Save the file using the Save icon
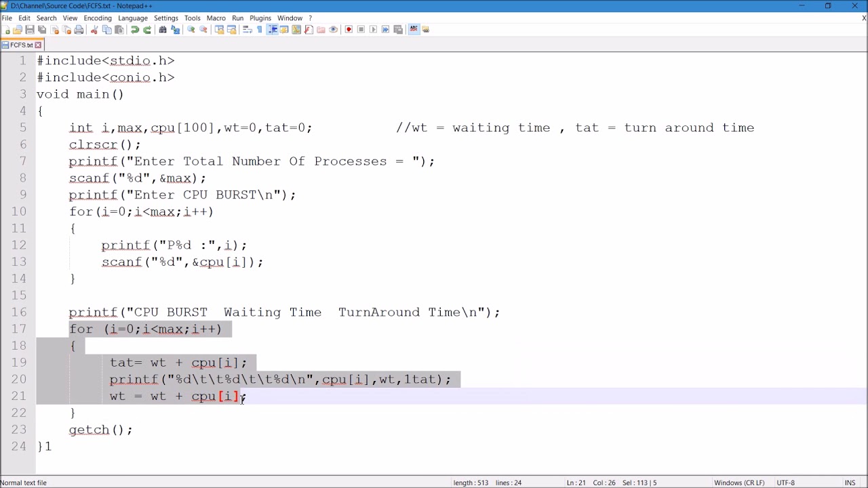 30,29
